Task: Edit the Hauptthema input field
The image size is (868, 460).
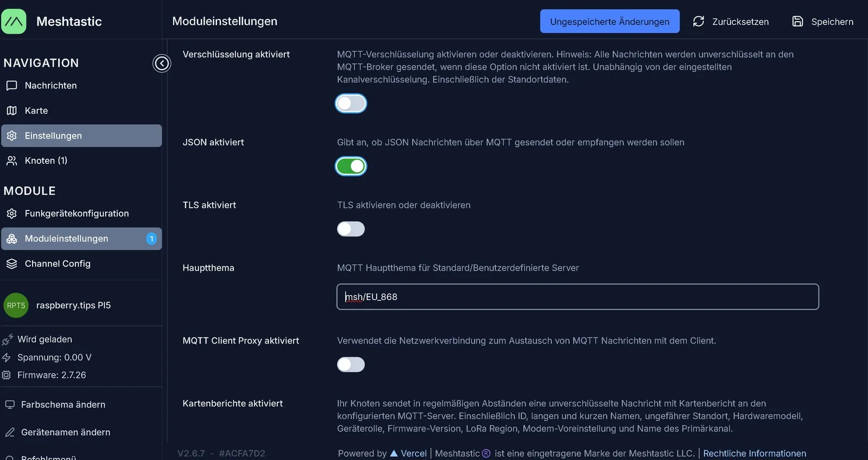Action: pyautogui.click(x=578, y=297)
